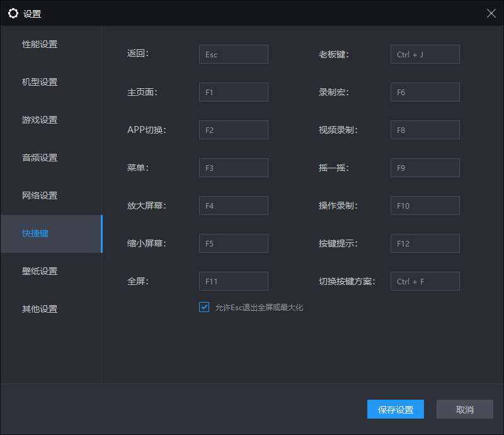Click the 按键提示 shortcut field showing F12
This screenshot has height=435, width=504.
pos(425,243)
